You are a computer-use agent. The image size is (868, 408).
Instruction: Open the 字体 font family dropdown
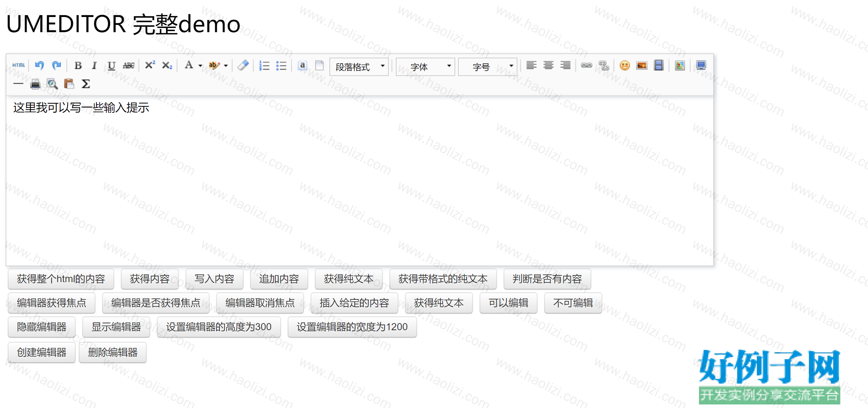point(425,67)
